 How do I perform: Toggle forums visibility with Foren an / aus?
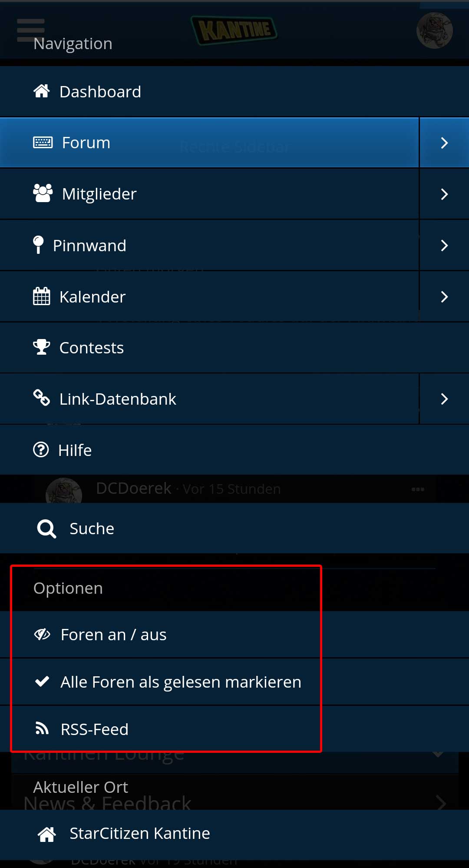[x=114, y=635]
